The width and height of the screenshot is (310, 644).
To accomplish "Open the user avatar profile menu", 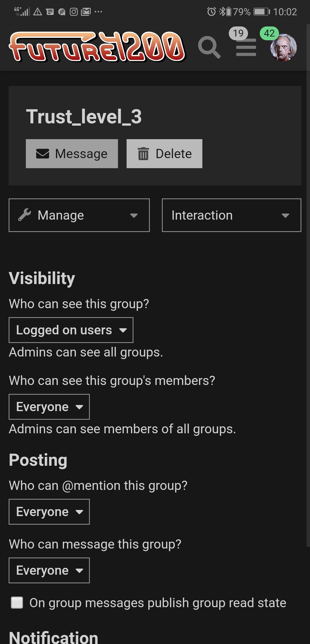I will 283,48.
